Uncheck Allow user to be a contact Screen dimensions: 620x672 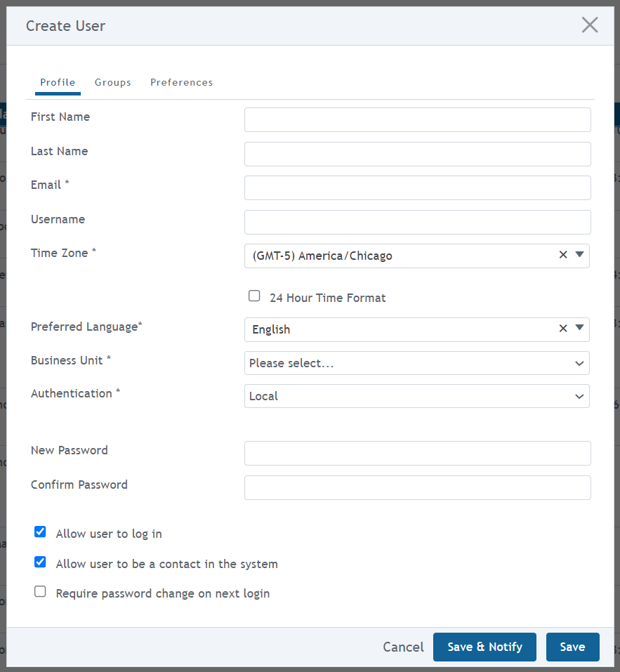pos(40,562)
